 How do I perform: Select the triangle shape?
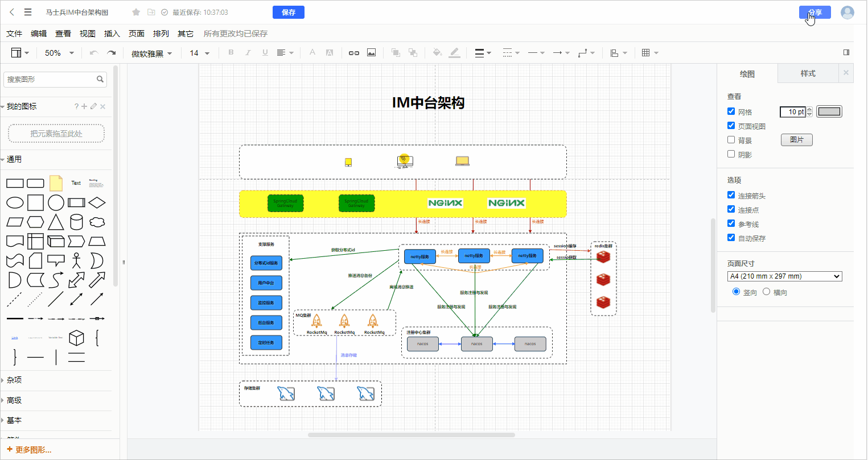click(x=56, y=222)
